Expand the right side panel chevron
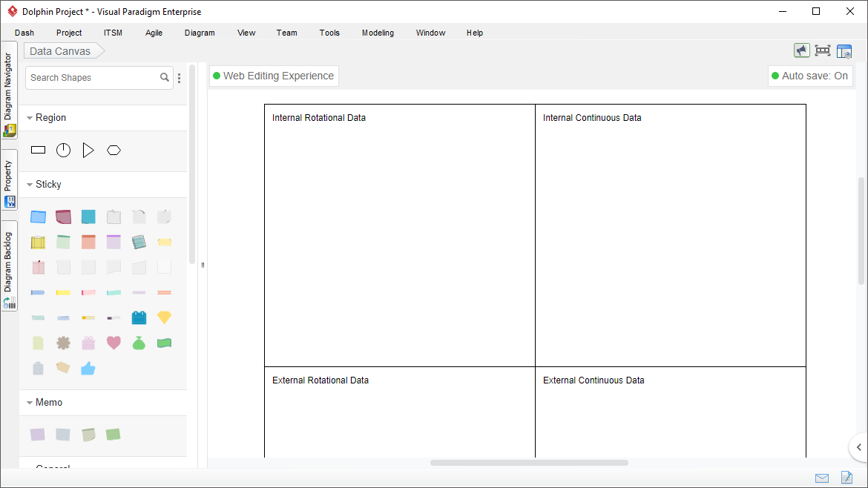The height and width of the screenshot is (488, 868). 858,447
